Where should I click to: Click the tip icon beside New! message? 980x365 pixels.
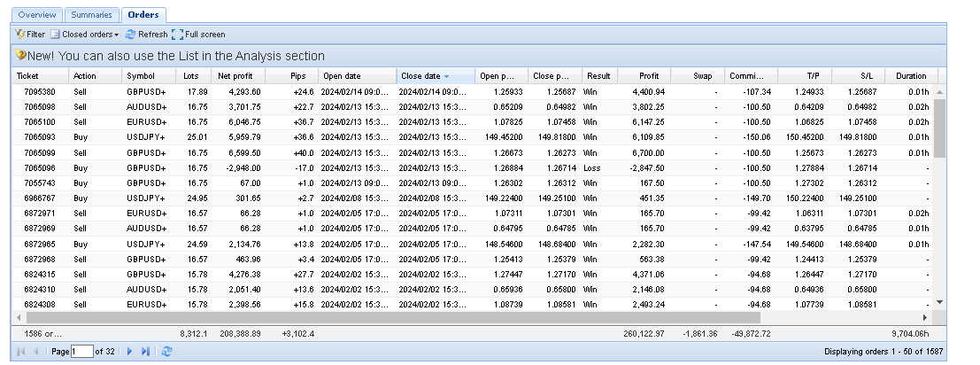coord(20,56)
